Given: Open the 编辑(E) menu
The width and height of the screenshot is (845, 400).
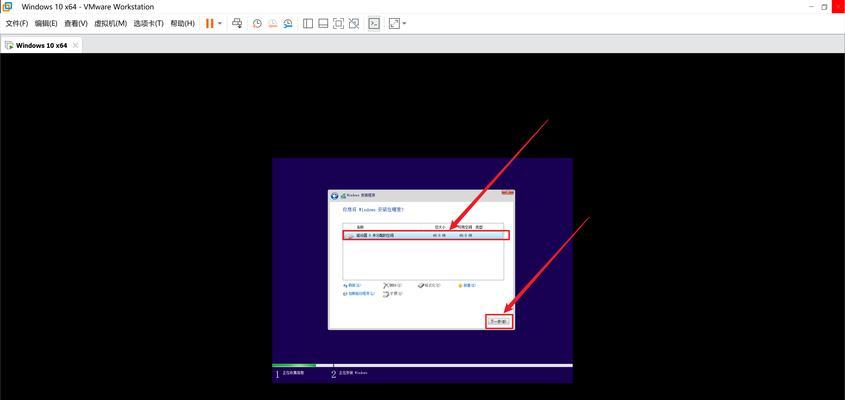Looking at the screenshot, I should click(46, 24).
